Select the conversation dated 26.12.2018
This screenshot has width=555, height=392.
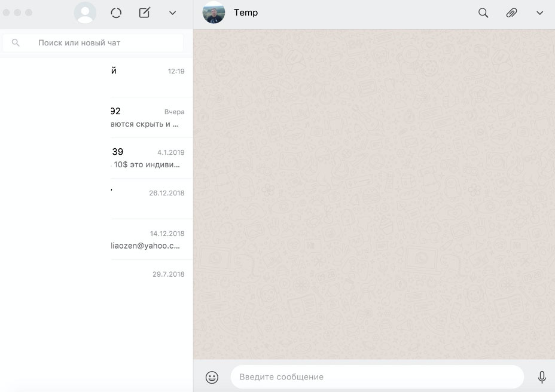pos(96,199)
